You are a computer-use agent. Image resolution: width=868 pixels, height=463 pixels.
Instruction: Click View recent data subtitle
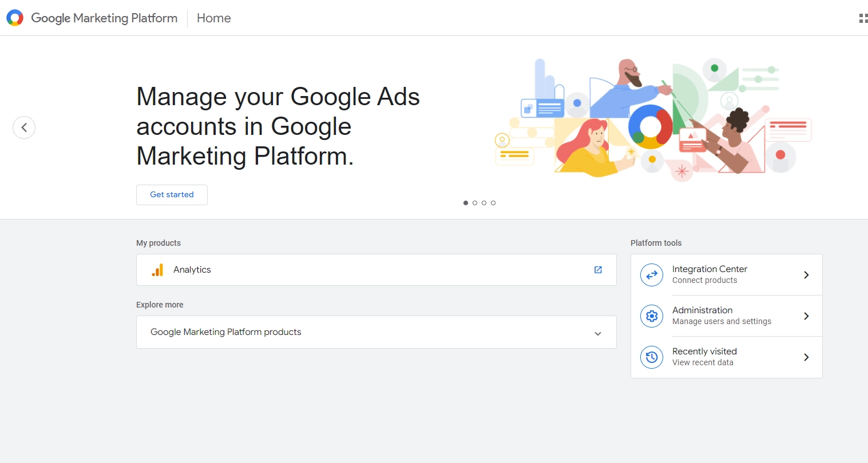coord(703,363)
